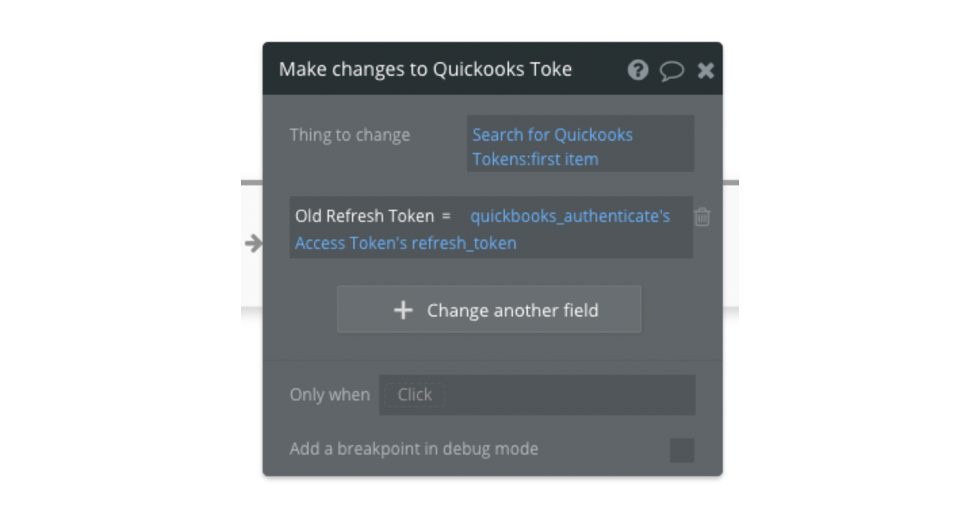Enable the debug mode breakpoint checkbox
This screenshot has width=980, height=506.
point(682,451)
